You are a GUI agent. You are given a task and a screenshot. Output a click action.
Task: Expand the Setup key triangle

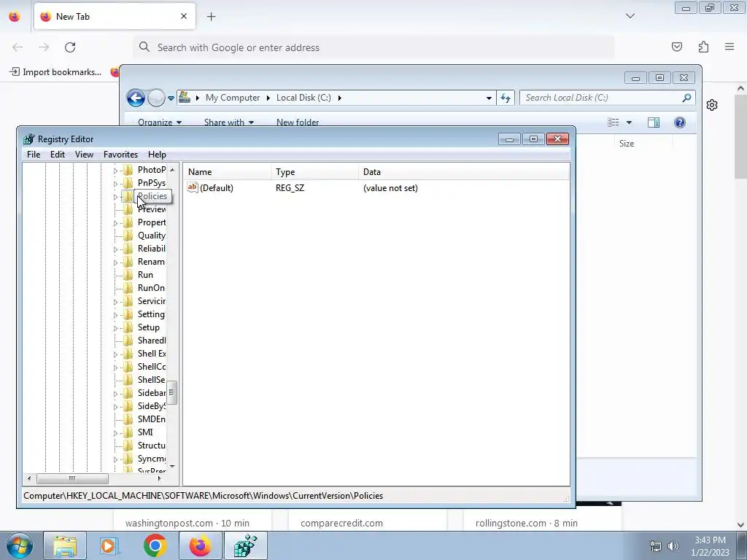(x=115, y=328)
